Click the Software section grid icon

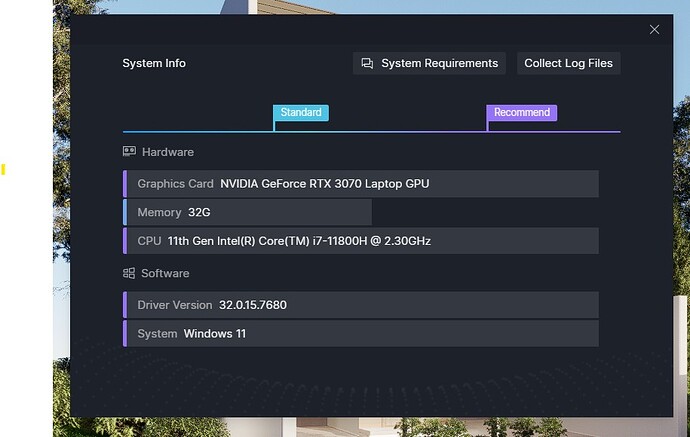(x=129, y=273)
